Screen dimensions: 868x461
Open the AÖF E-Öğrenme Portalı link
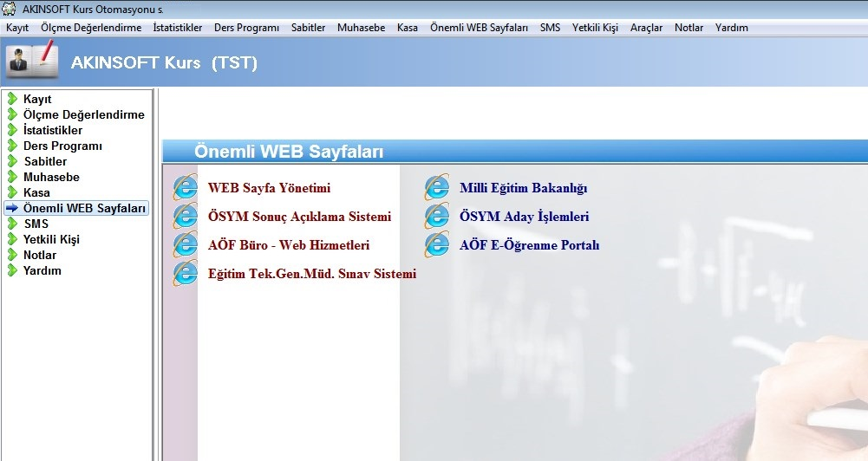point(529,245)
